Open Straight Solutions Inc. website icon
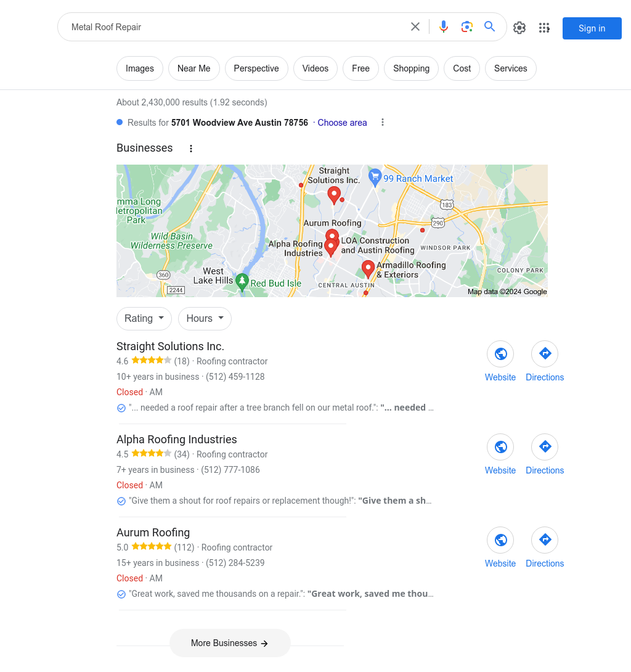Screen dimensions: 631x672 (x=500, y=354)
